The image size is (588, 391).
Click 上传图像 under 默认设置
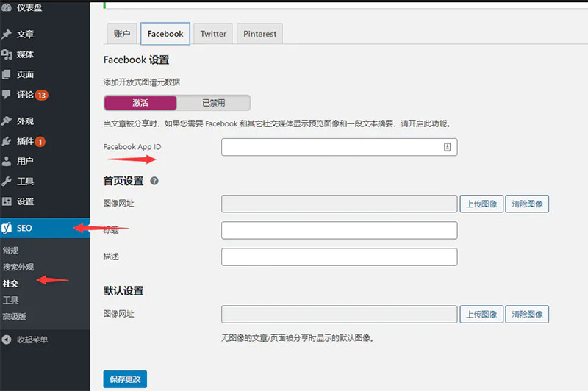click(x=481, y=314)
